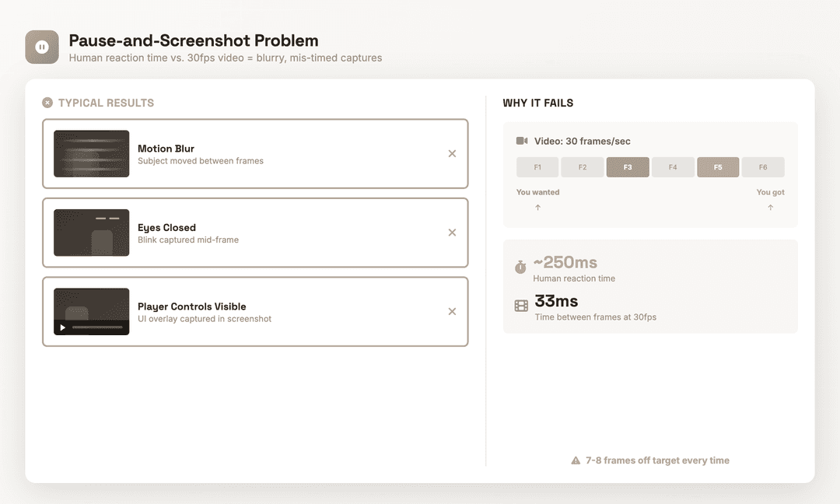Click the film strip icon next to 33ms

[x=521, y=306]
